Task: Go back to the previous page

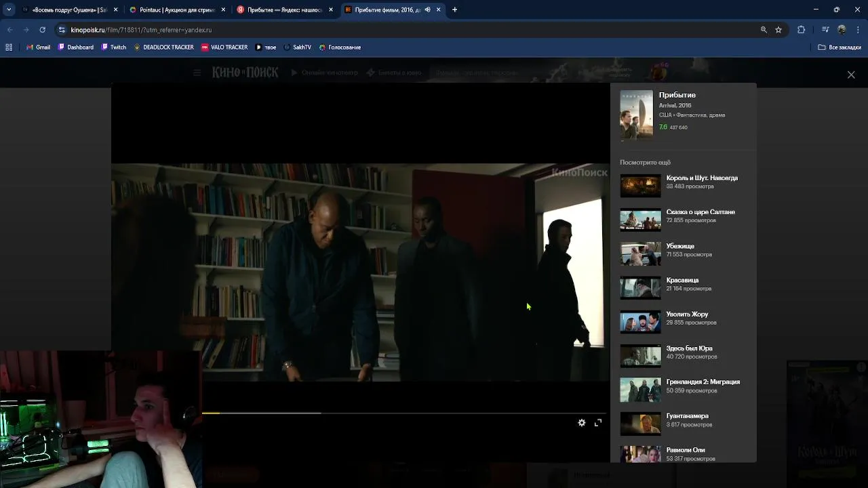Action: pos(10,30)
